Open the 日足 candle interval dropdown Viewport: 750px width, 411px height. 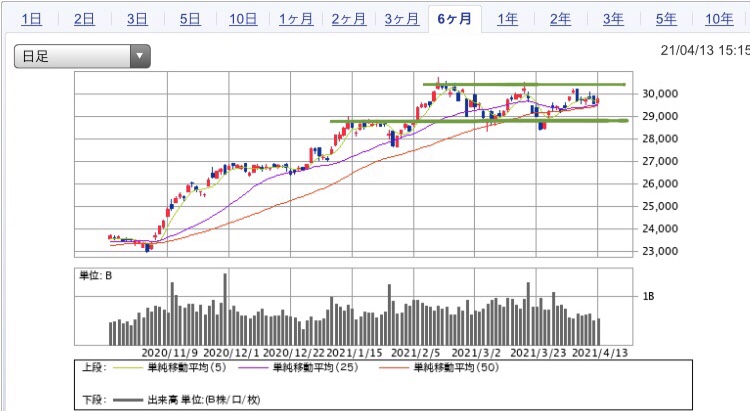pyautogui.click(x=82, y=56)
